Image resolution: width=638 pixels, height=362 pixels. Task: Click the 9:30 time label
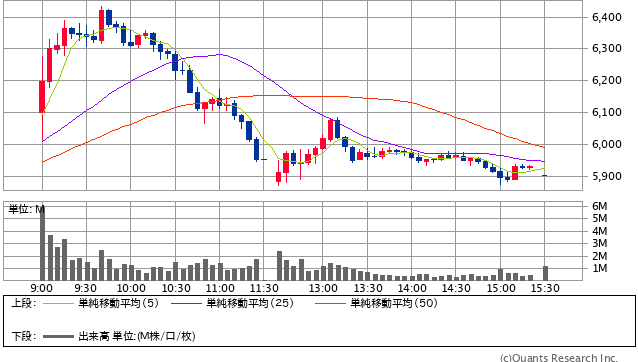[85, 288]
